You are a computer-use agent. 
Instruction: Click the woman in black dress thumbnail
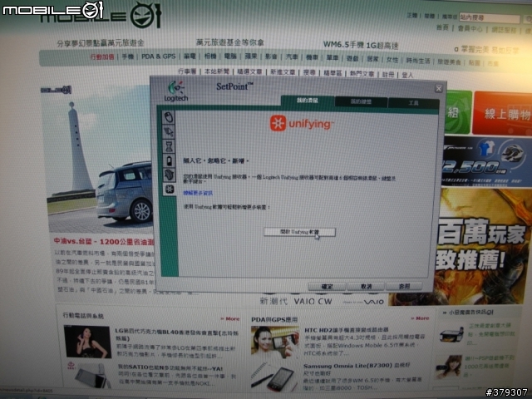click(87, 342)
